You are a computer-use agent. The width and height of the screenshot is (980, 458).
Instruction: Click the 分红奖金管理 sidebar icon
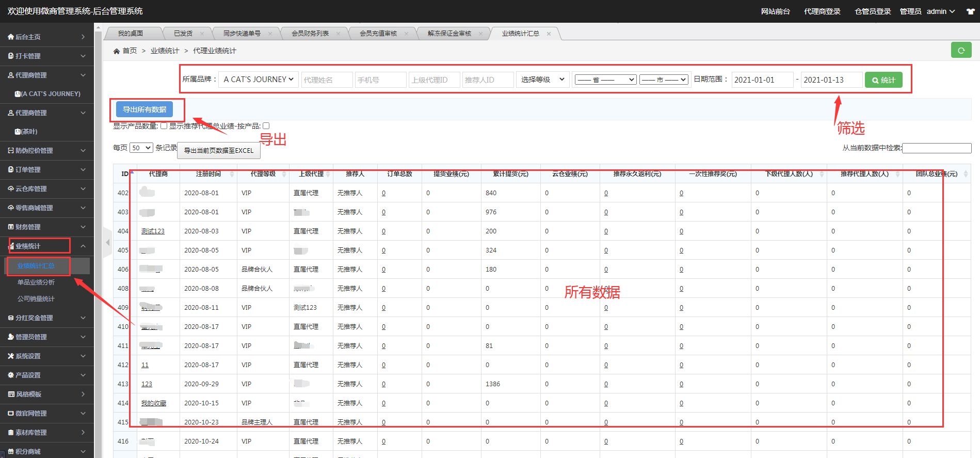11,318
